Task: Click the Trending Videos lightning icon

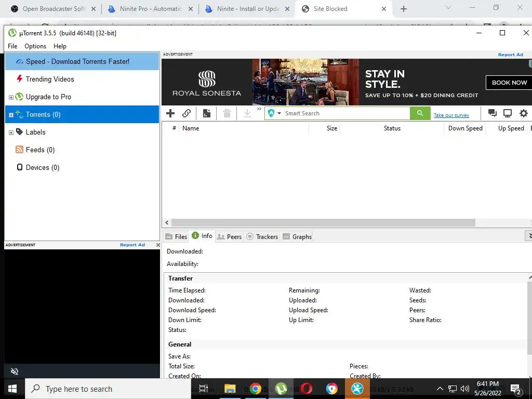Action: 19,79
